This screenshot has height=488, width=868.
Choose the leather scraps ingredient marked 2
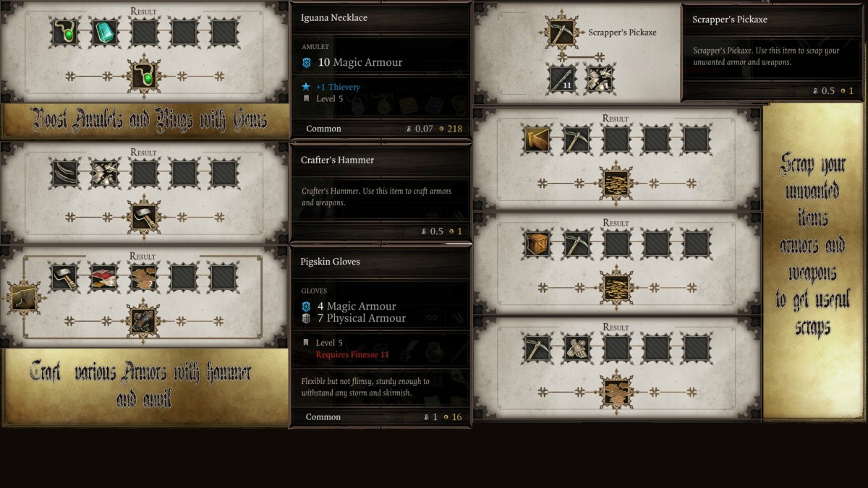144,278
